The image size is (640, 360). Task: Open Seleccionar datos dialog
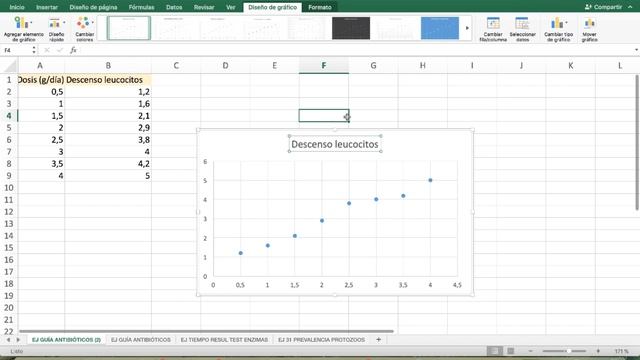click(x=522, y=29)
